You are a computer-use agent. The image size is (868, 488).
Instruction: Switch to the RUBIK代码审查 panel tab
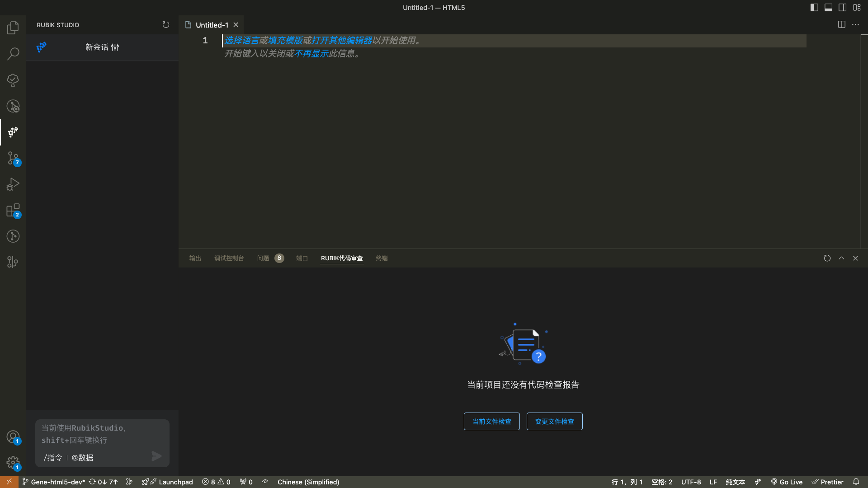pos(342,258)
